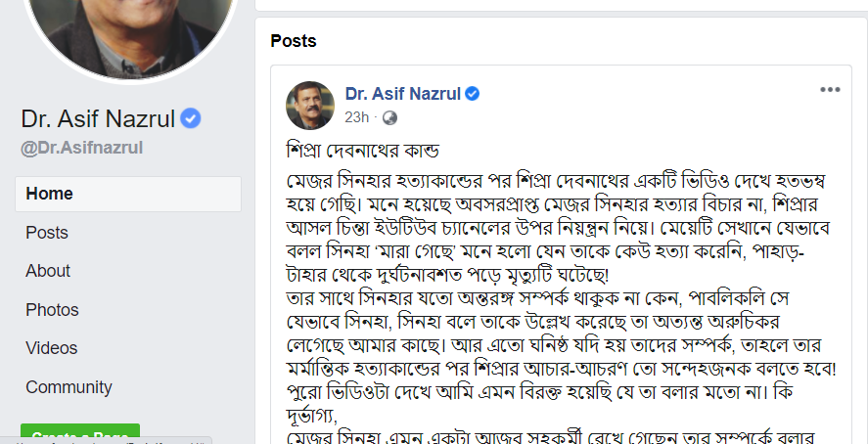Image resolution: width=868 pixels, height=444 pixels.
Task: Open the Community section
Action: click(x=69, y=387)
